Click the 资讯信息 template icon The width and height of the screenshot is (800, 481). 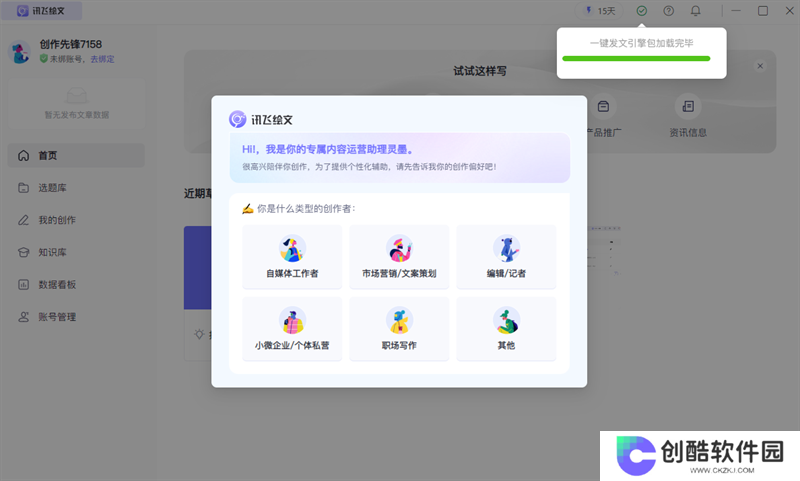tap(688, 106)
